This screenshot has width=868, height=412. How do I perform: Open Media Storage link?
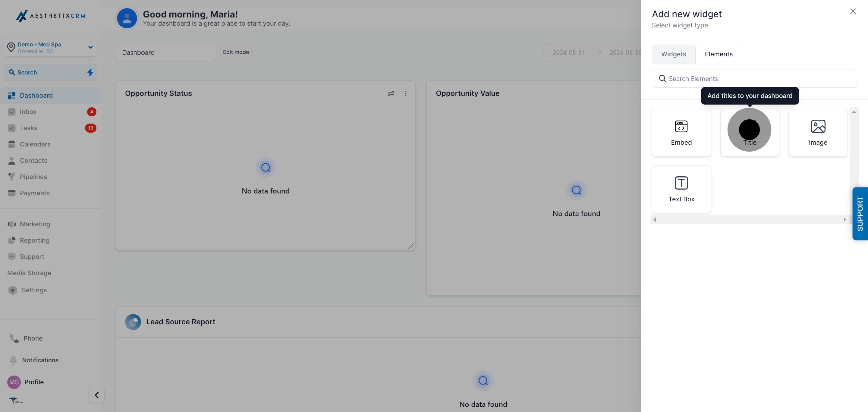click(29, 273)
